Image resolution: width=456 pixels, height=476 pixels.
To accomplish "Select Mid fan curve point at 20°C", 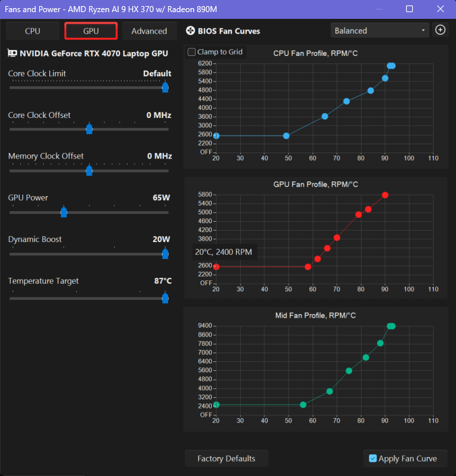I will (216, 405).
